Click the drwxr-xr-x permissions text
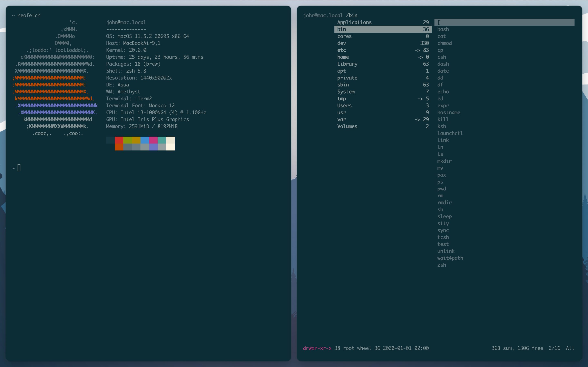The width and height of the screenshot is (588, 367). 317,348
